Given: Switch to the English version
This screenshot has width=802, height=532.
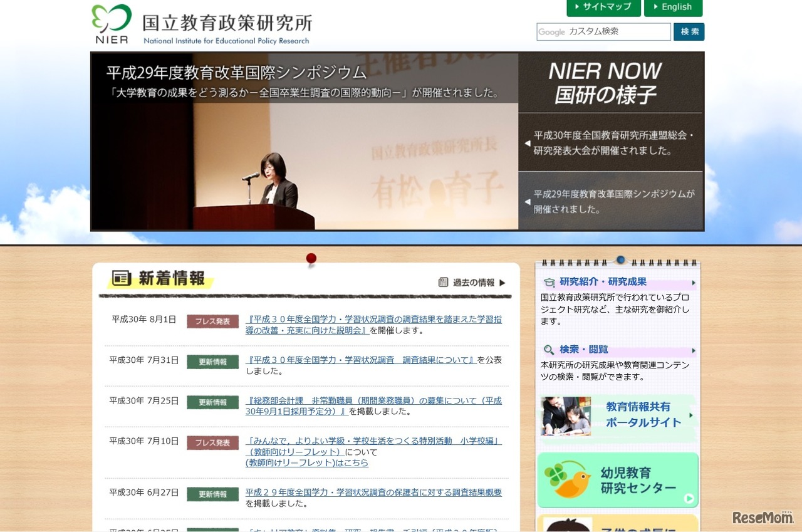Looking at the screenshot, I should 674,8.
